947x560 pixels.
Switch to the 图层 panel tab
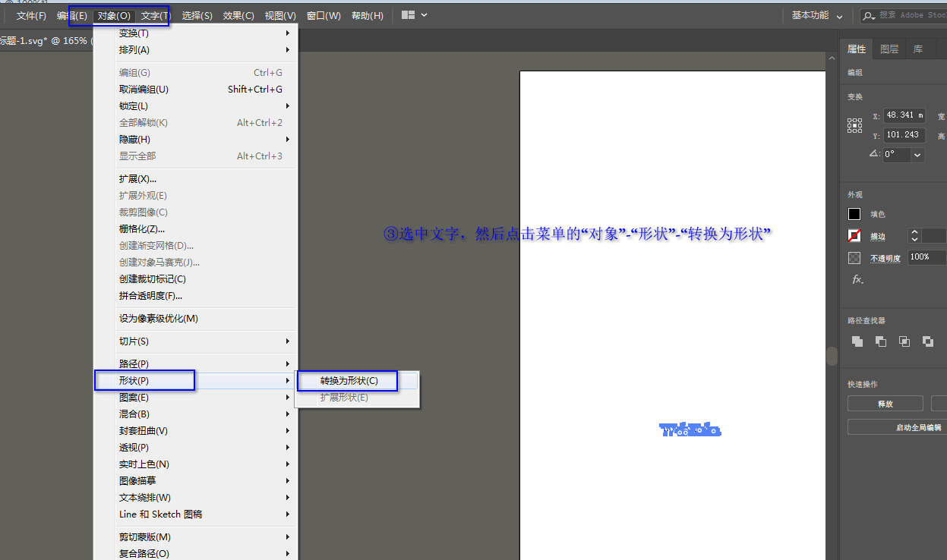(889, 49)
